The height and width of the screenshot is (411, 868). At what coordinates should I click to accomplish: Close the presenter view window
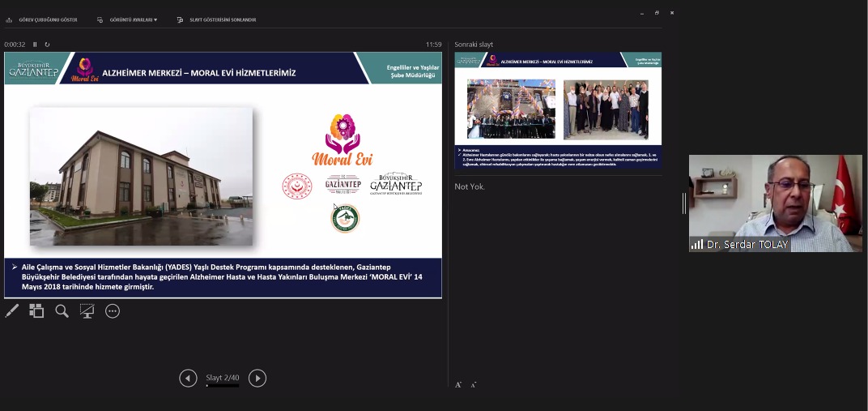[x=672, y=13]
